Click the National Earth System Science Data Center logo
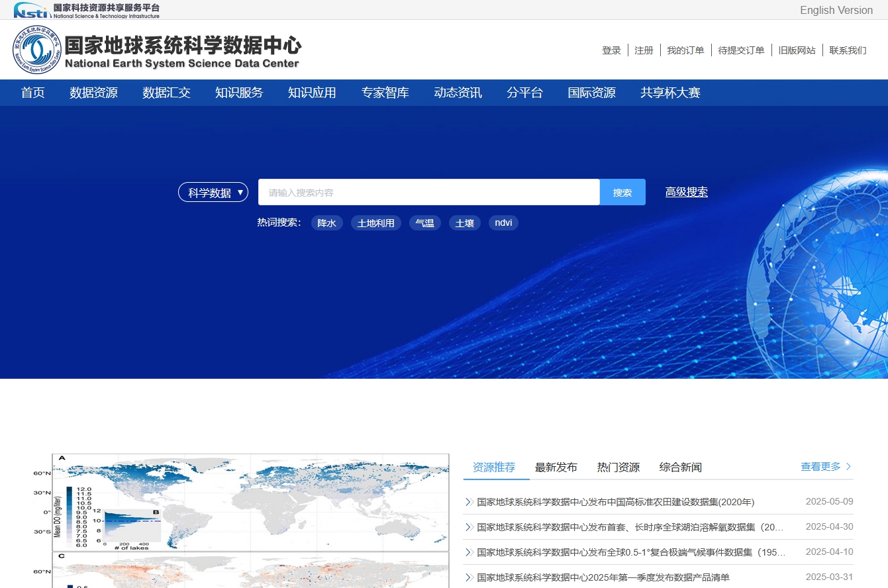The image size is (888, 588). [x=157, y=50]
